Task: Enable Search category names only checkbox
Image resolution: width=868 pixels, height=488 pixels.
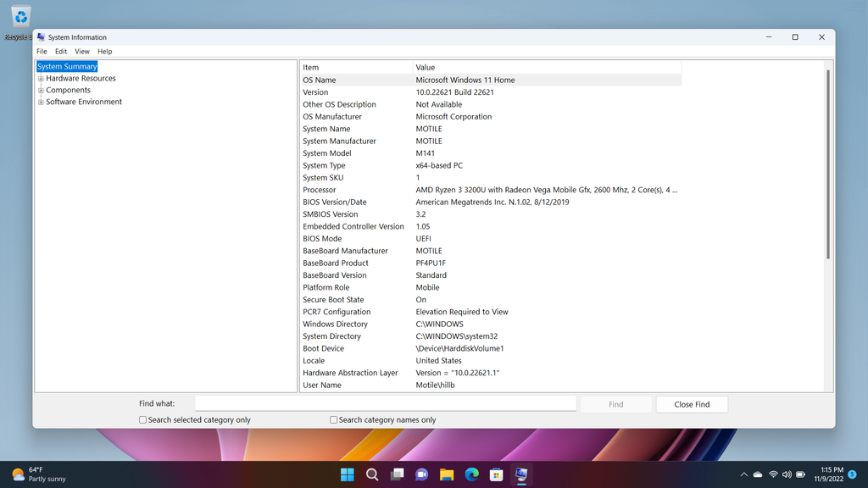Action: (x=334, y=419)
